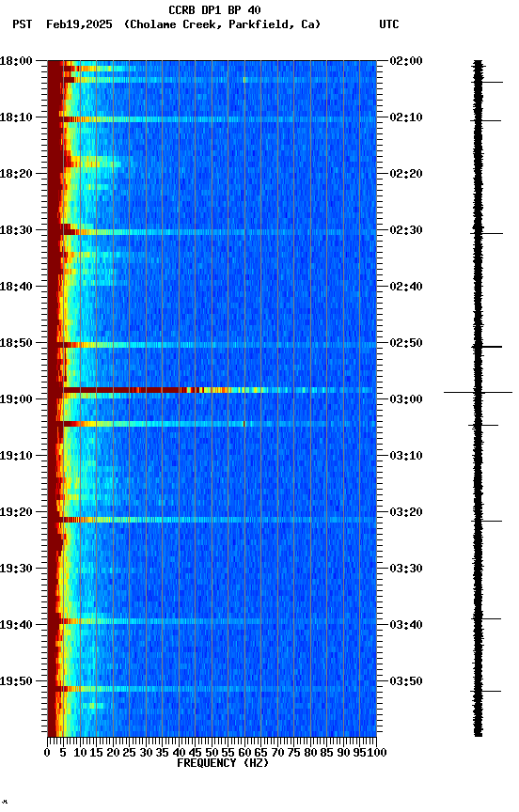Viewport: 519px width, 812px height.
Task: Click the 02:00 UTC time label
Action: click(406, 61)
